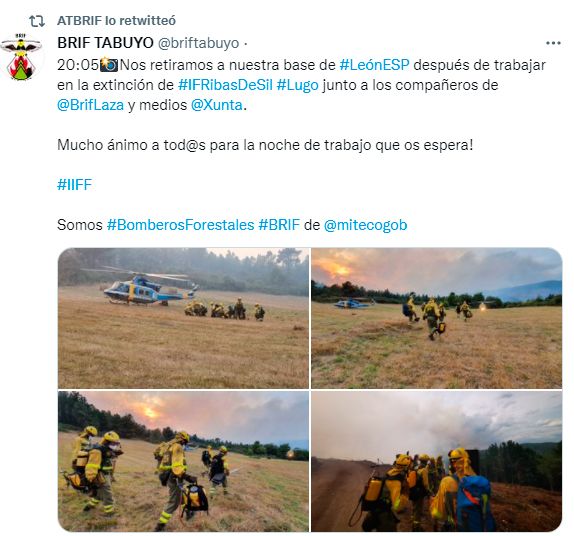
Task: Open the #Lugo hashtag
Action: point(297,85)
